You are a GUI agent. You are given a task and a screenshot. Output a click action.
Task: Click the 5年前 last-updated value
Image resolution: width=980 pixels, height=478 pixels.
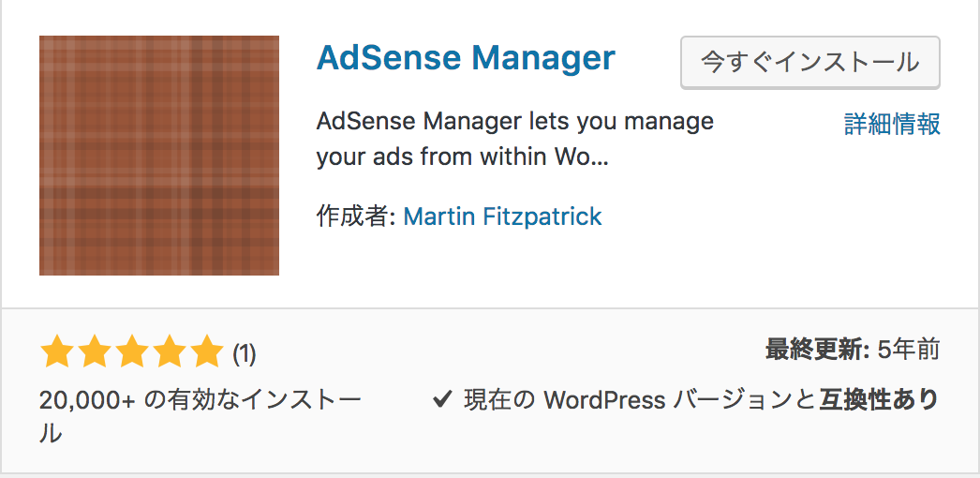908,351
